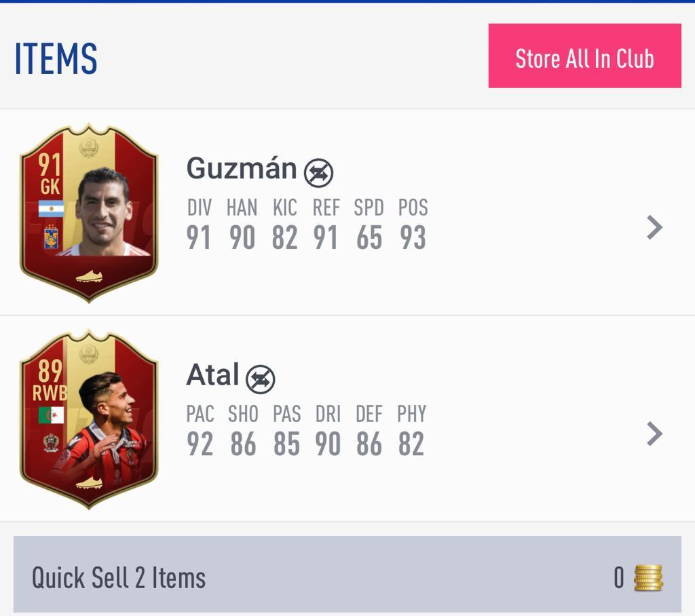Select the Atal player name
This screenshot has height=616, width=695.
(x=212, y=375)
